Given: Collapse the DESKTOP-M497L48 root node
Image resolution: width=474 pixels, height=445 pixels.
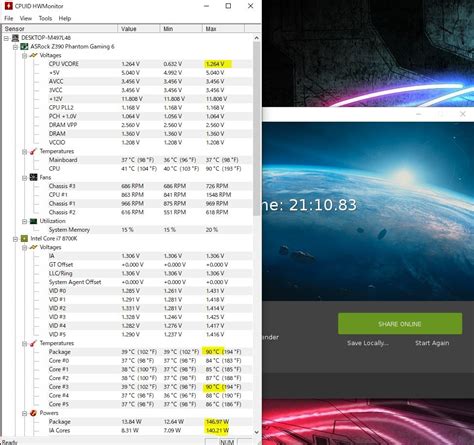Looking at the screenshot, I should pyautogui.click(x=6, y=38).
